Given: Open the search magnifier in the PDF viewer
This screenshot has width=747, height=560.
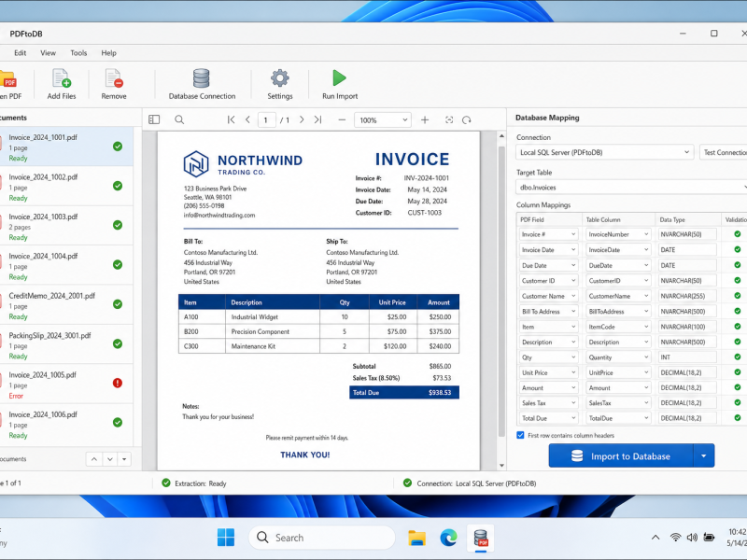Looking at the screenshot, I should click(x=179, y=119).
